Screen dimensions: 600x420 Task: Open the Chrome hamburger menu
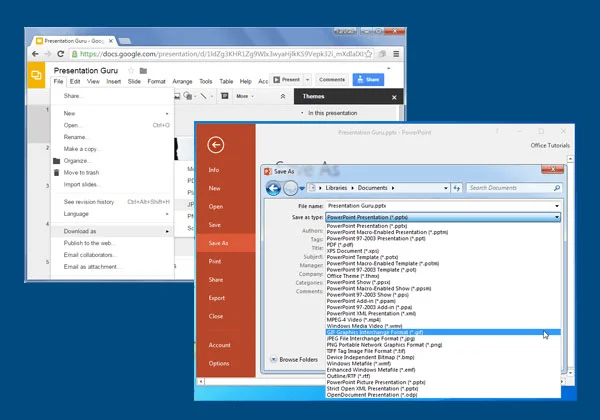pyautogui.click(x=396, y=54)
